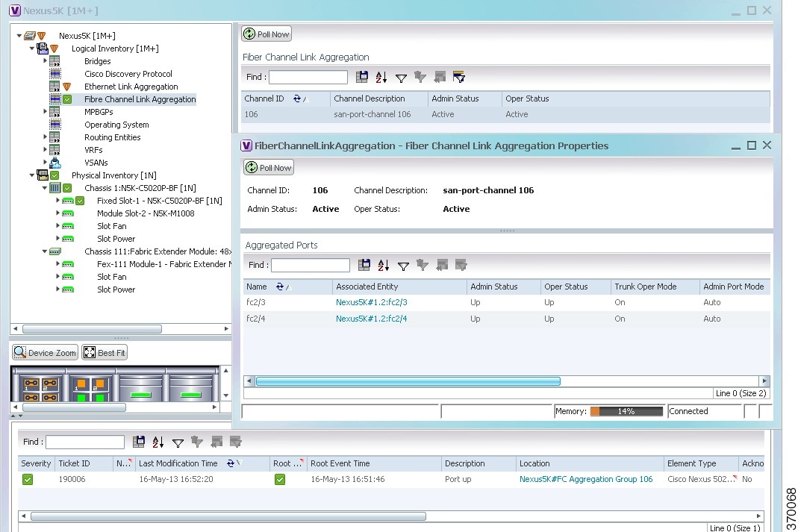
Task: Expand the Routing Entities node
Action: coord(45,137)
